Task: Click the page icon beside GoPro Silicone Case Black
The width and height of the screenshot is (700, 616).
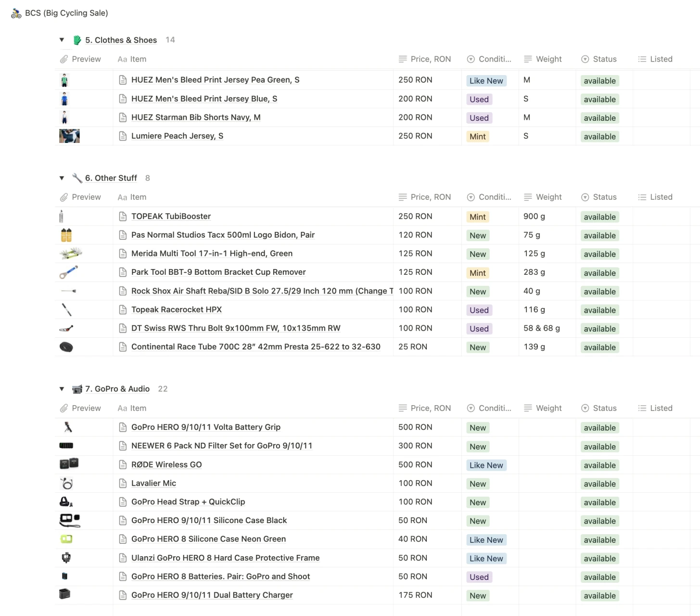Action: (x=123, y=521)
